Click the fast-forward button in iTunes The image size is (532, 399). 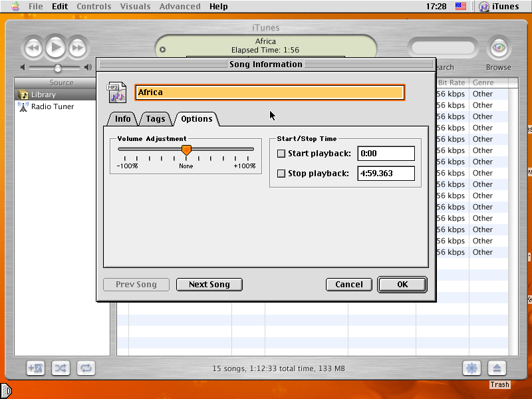click(78, 48)
